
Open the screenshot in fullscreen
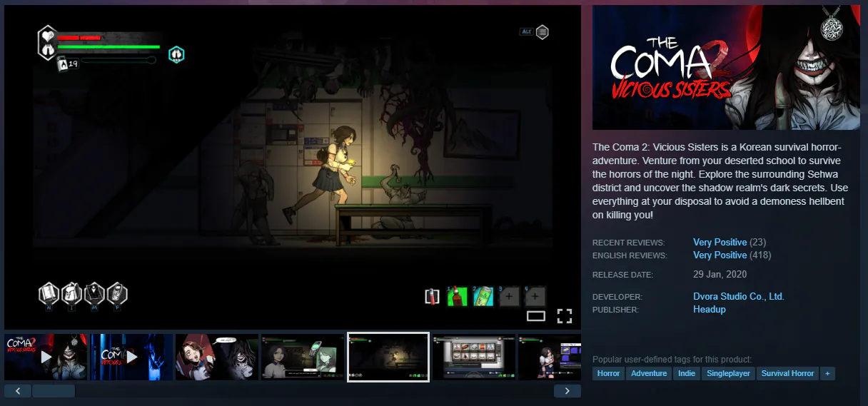tap(565, 316)
